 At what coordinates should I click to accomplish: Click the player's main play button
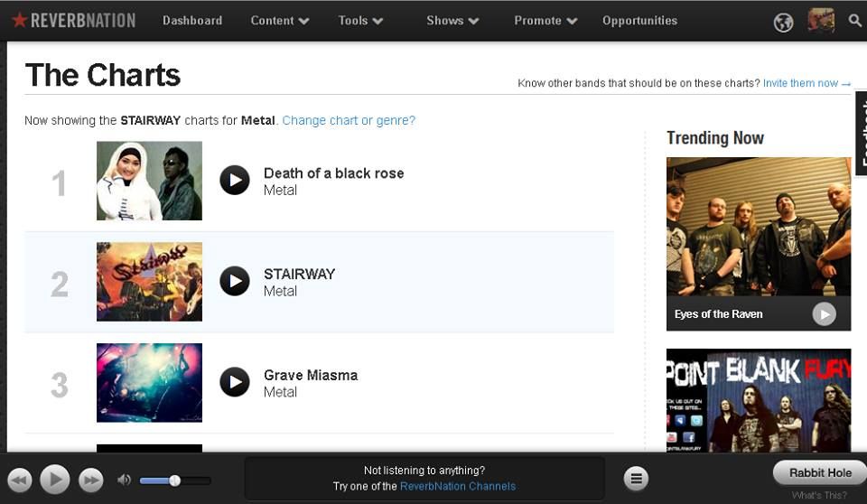click(55, 480)
